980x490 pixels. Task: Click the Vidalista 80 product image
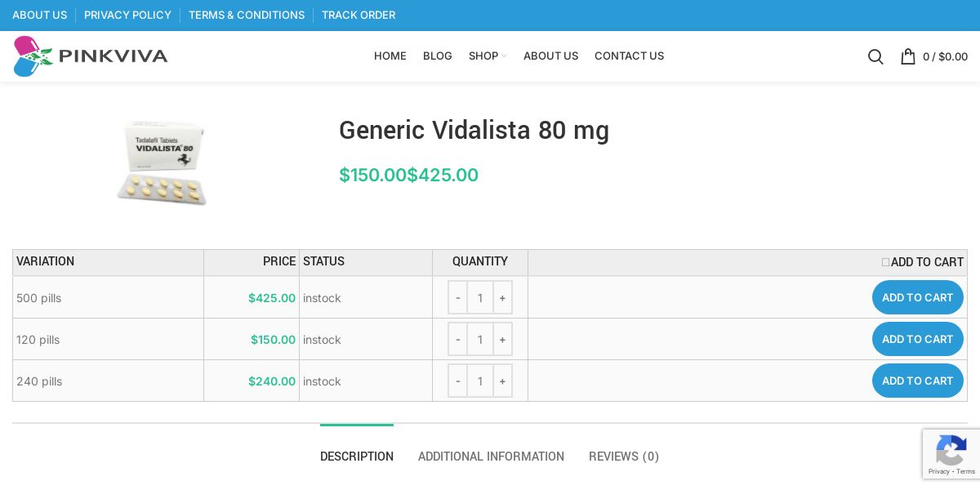click(161, 163)
